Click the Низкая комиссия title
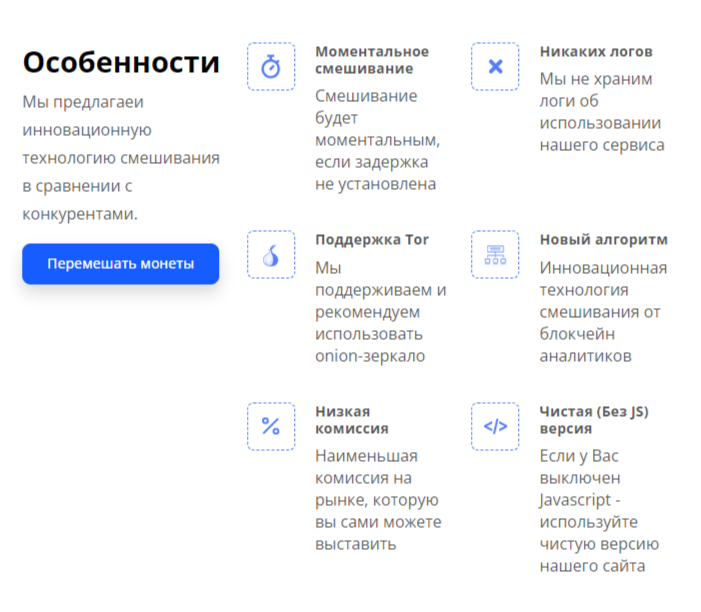 point(352,420)
